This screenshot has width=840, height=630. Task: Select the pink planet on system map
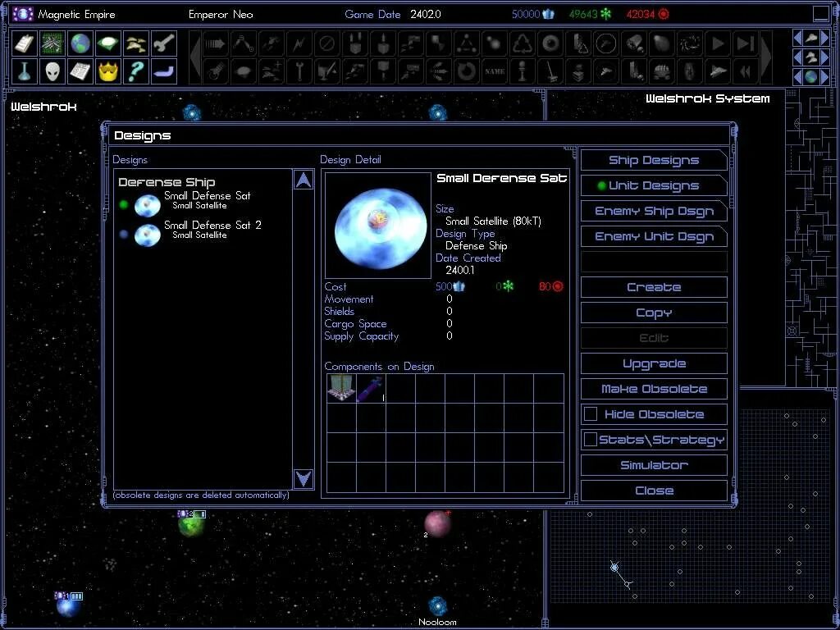coord(438,524)
